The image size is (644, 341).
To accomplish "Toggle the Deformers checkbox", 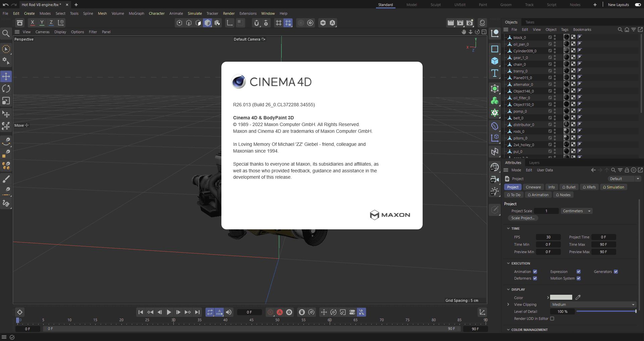I will point(535,278).
